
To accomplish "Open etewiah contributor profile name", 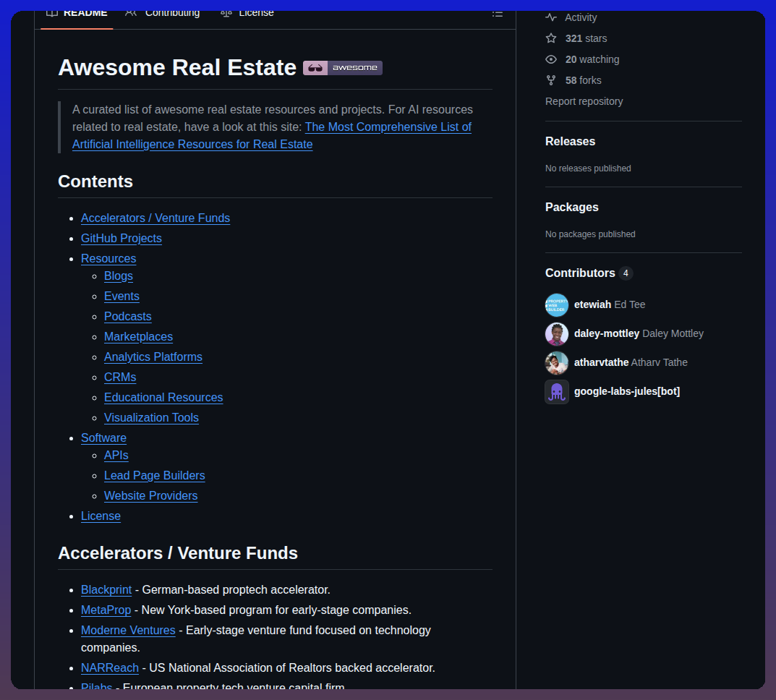I will click(592, 304).
